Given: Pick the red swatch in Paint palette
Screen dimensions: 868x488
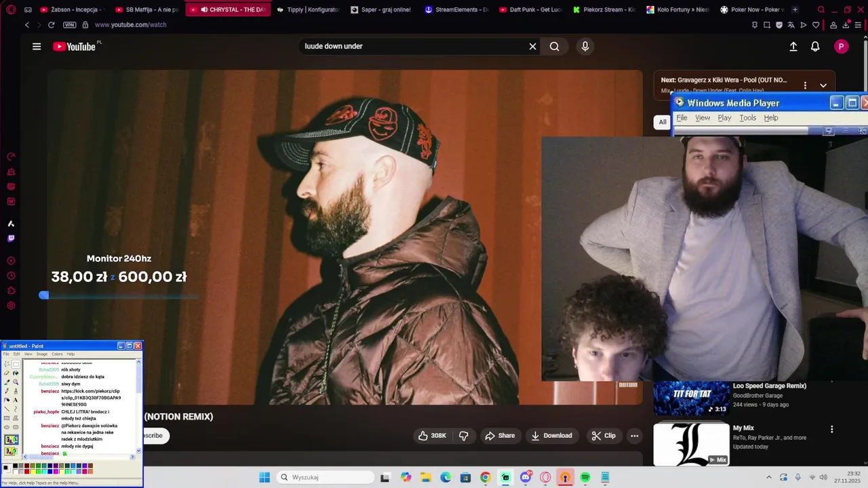Looking at the screenshot, I should pos(27,472).
